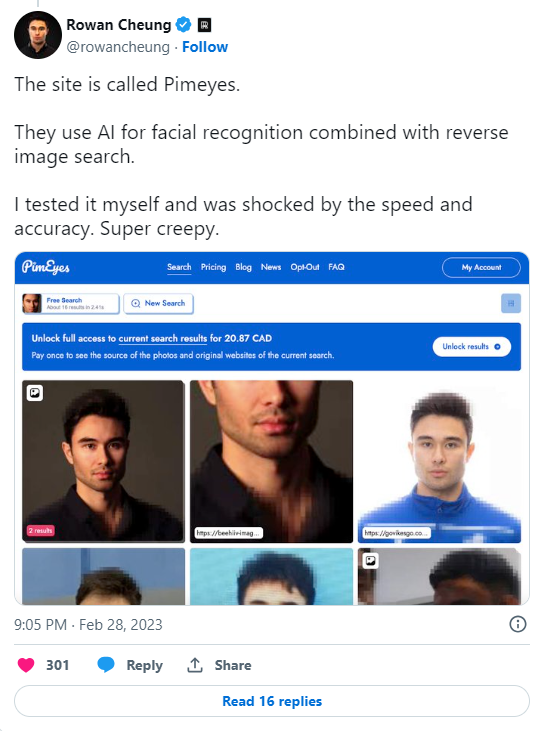Open the tweet info circle icon
This screenshot has height=731, width=541.
click(x=518, y=624)
